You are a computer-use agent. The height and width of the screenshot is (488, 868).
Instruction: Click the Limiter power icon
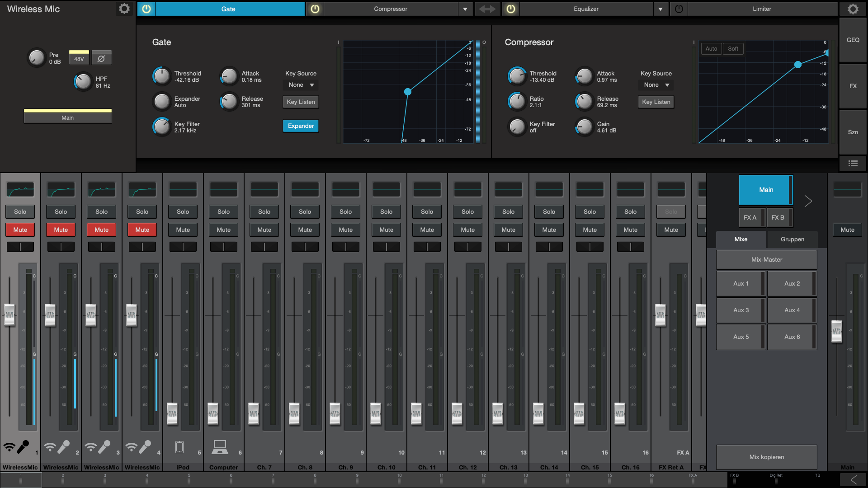tap(679, 9)
